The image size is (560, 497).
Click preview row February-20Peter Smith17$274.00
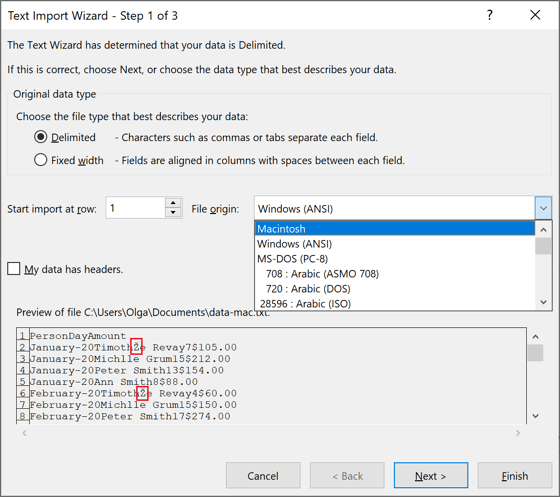130,416
